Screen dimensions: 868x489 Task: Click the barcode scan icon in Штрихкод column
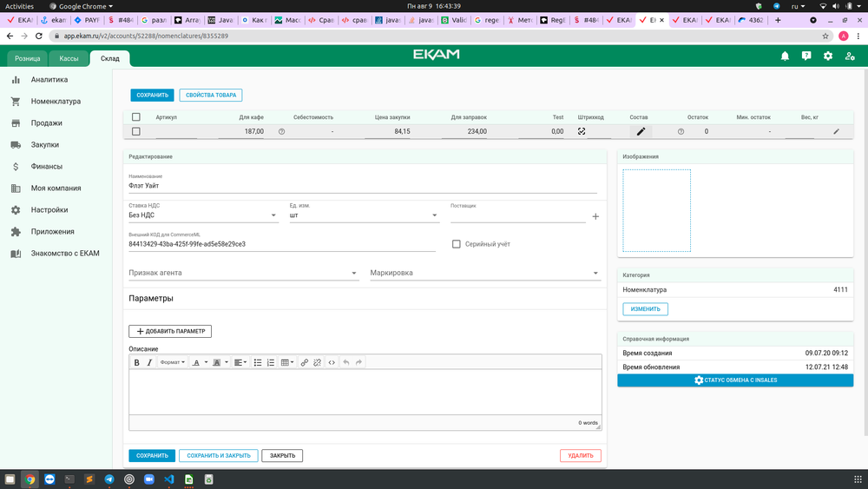pyautogui.click(x=582, y=131)
